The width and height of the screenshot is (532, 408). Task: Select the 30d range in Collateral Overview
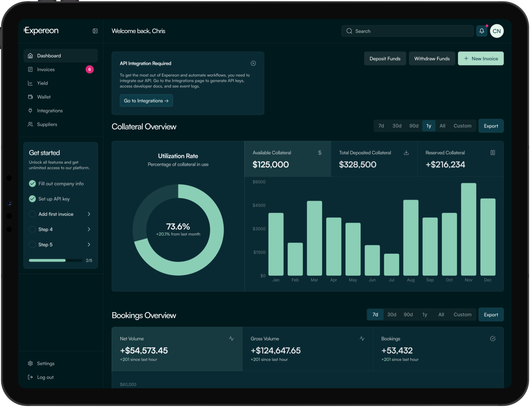[397, 126]
